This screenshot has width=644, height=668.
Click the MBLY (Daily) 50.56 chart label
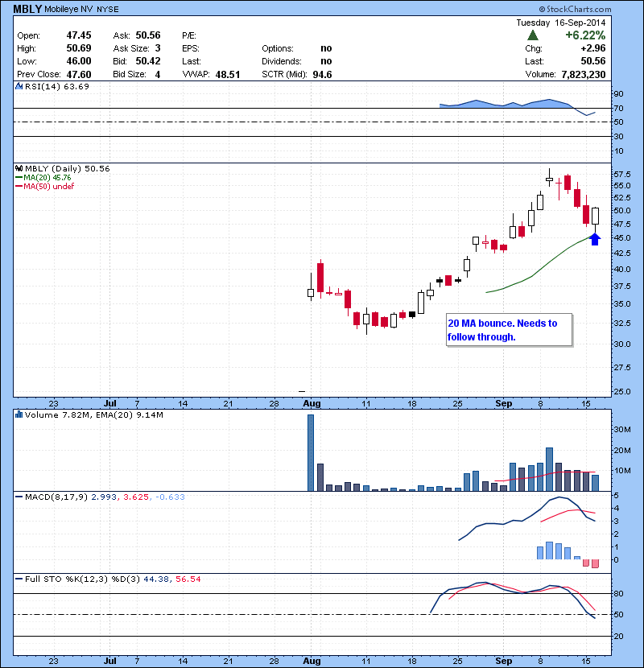click(x=68, y=169)
